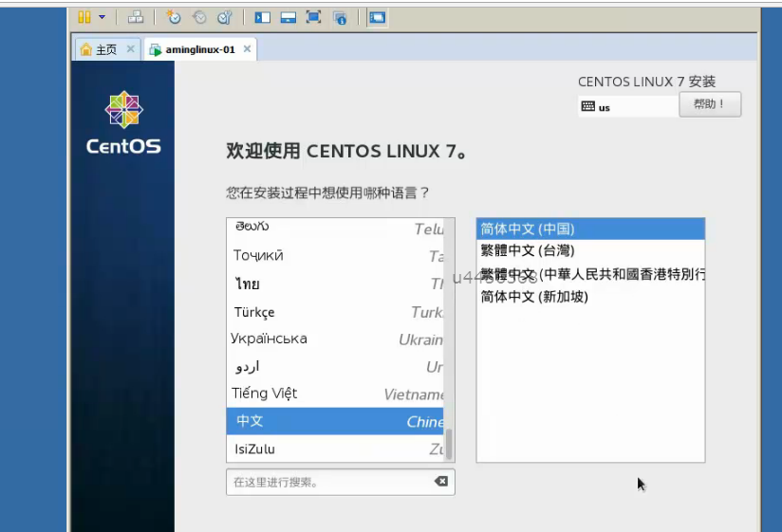Click the language list scrollbar thumb

(x=449, y=444)
